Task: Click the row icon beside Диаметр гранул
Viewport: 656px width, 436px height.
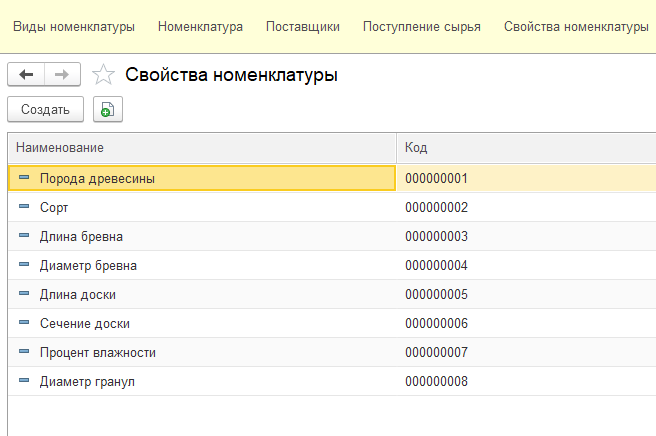Action: pos(25,381)
